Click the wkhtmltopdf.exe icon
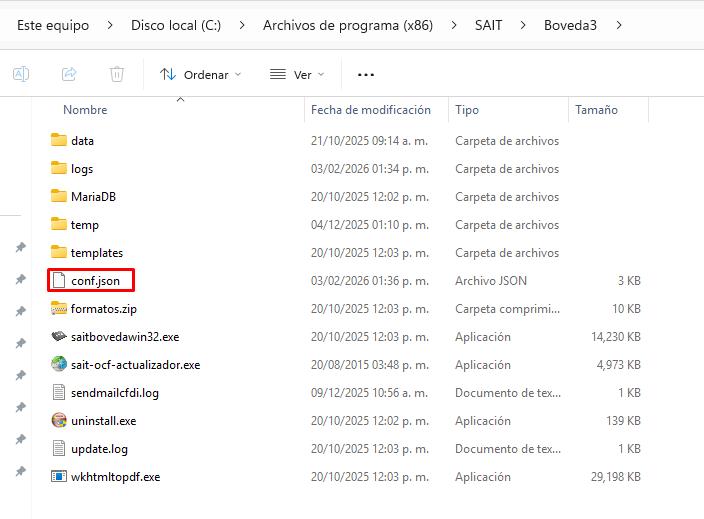 coord(59,477)
